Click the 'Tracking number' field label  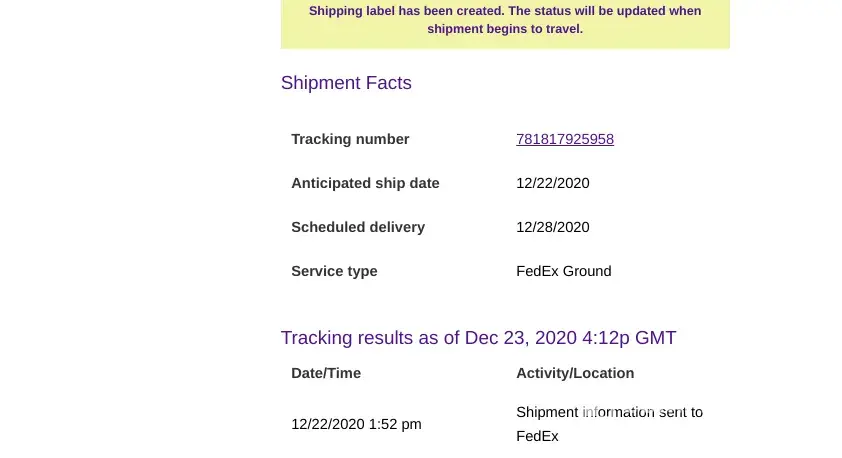pos(350,139)
